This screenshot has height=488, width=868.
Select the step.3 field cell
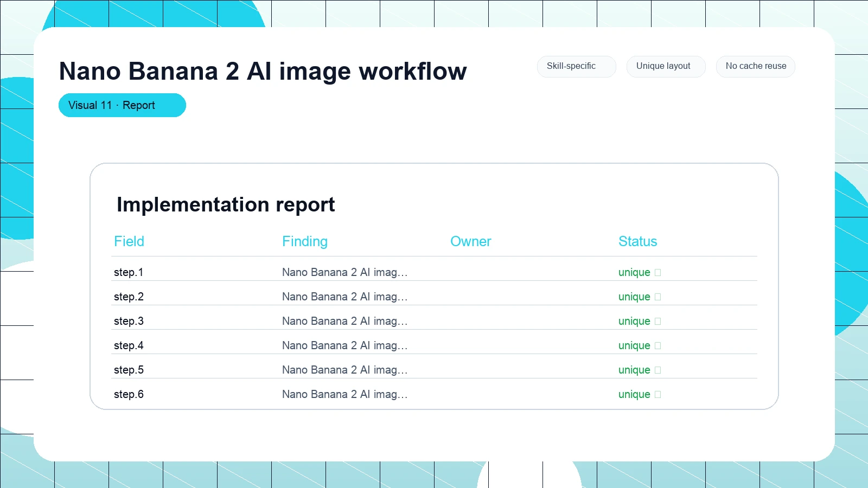point(129,321)
